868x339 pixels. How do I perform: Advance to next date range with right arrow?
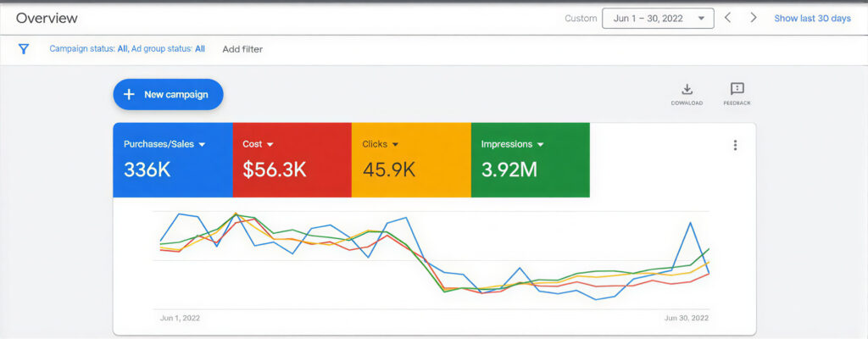(753, 18)
